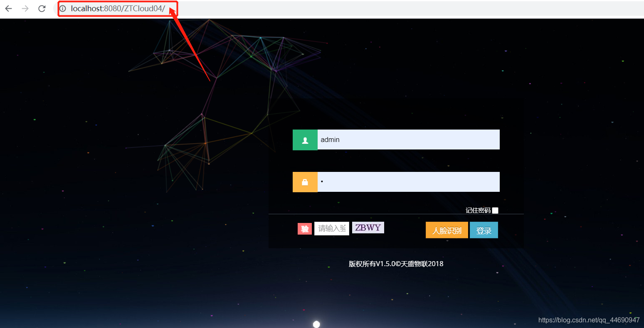
Task: Click the browser forward arrow
Action: pos(25,8)
